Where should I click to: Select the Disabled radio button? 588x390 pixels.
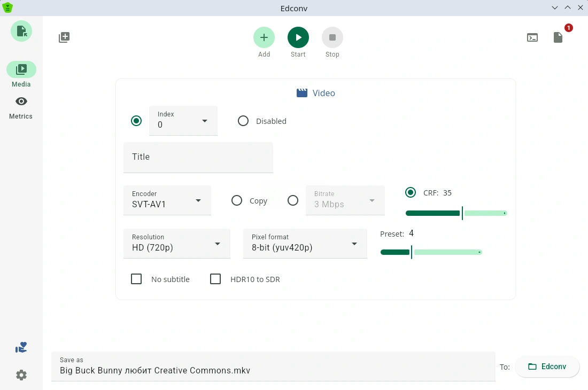243,121
